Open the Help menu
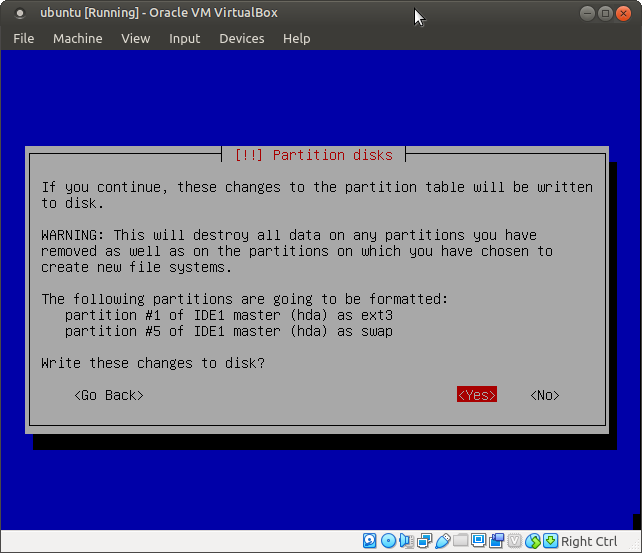 296,38
